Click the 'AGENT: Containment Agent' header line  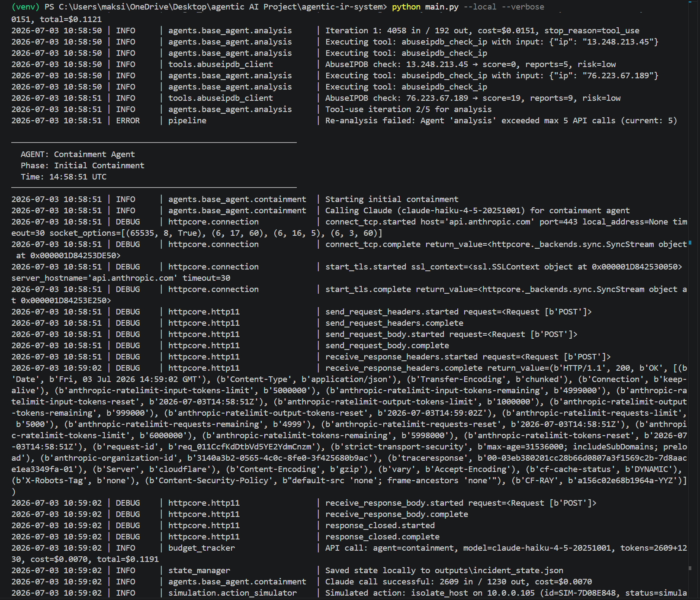click(78, 154)
